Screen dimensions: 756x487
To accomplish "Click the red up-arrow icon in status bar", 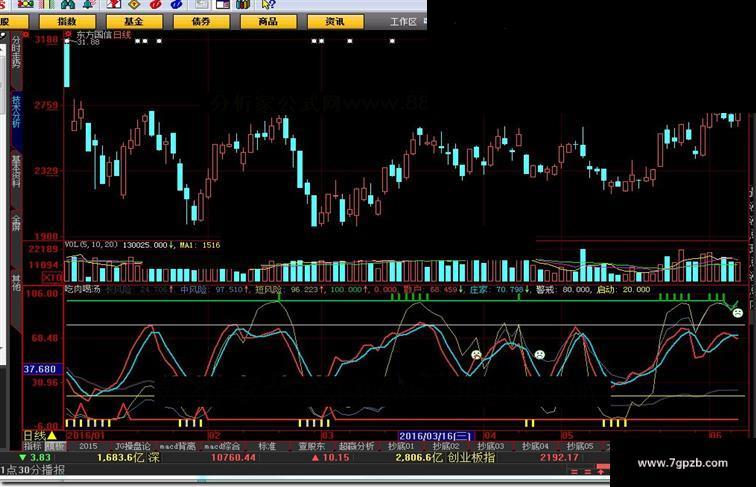I will coord(601,471).
